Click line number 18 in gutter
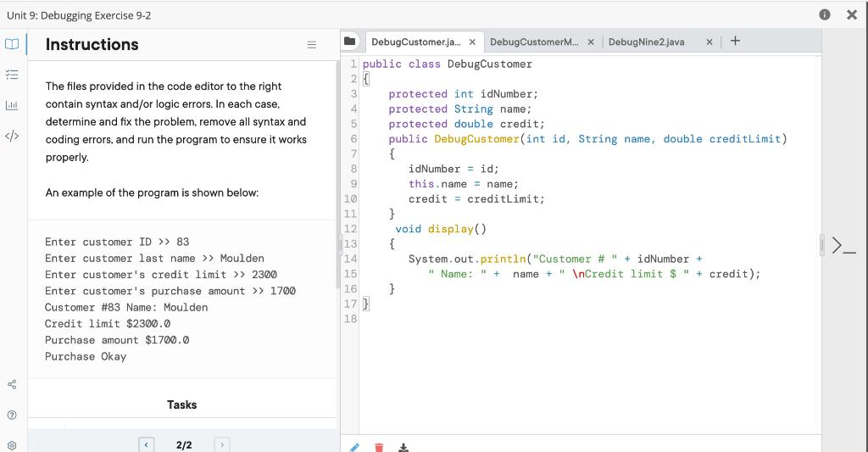Image resolution: width=868 pixels, height=452 pixels. point(350,319)
